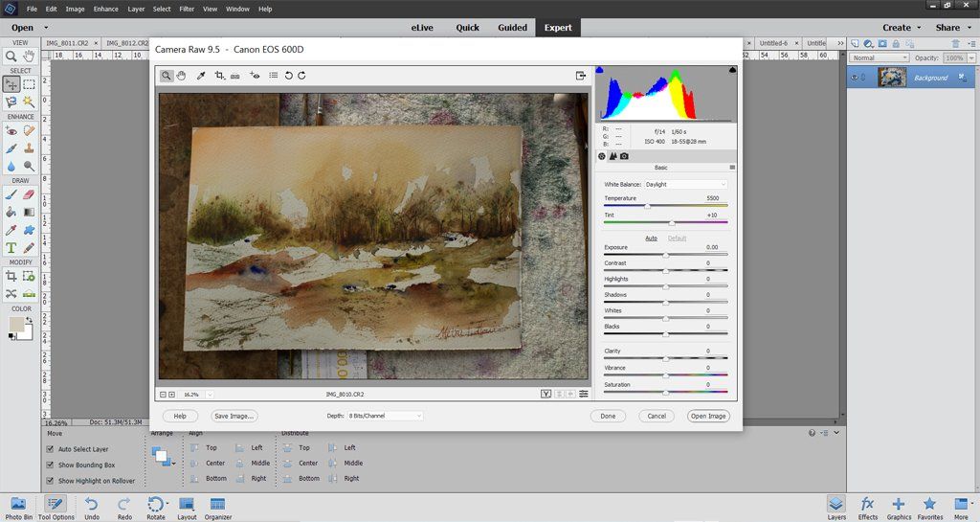
Task: Open the layer Opacity dropdown arrow
Action: (971, 57)
